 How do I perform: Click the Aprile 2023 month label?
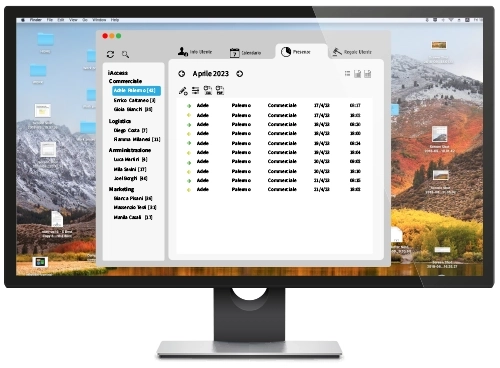click(211, 74)
